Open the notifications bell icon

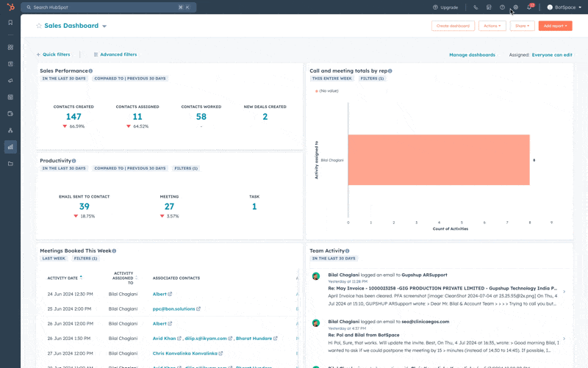(x=529, y=7)
